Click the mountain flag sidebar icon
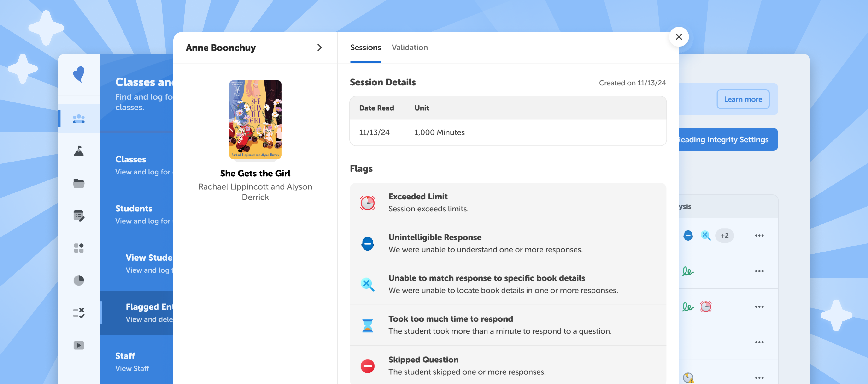The width and height of the screenshot is (868, 384). coord(78,151)
